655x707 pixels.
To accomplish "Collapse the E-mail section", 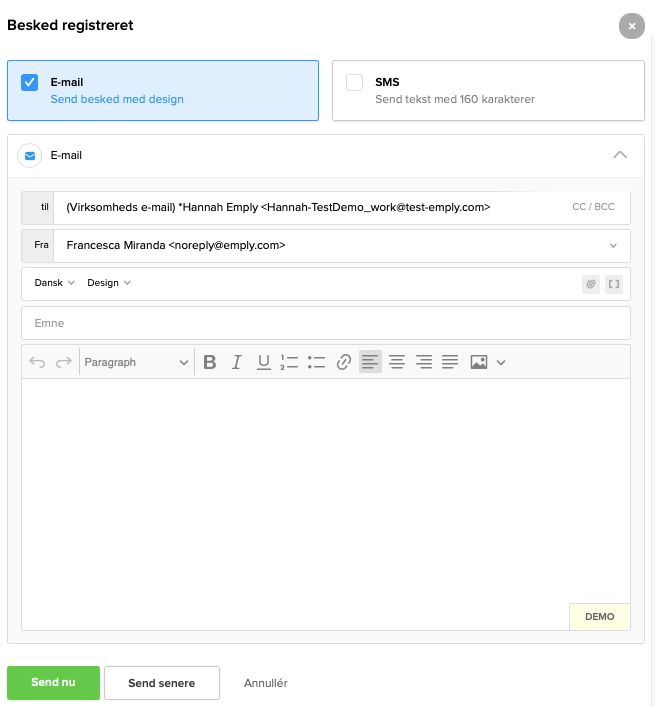I will [x=620, y=155].
